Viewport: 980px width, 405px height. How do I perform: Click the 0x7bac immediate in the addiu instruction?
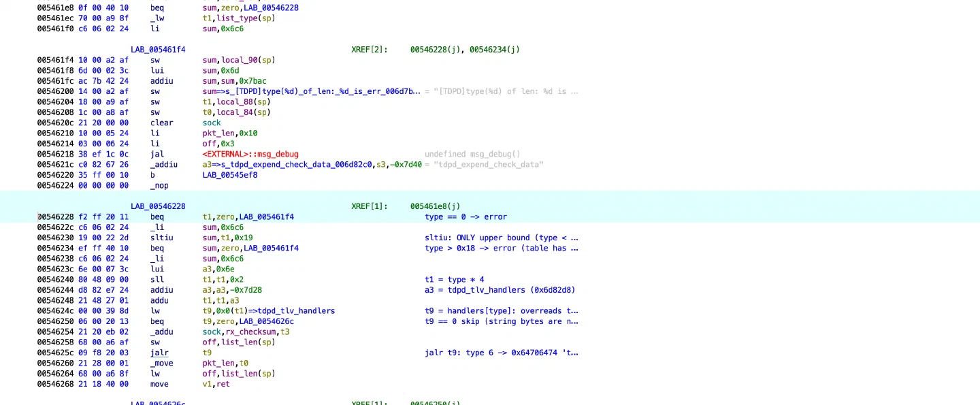252,81
